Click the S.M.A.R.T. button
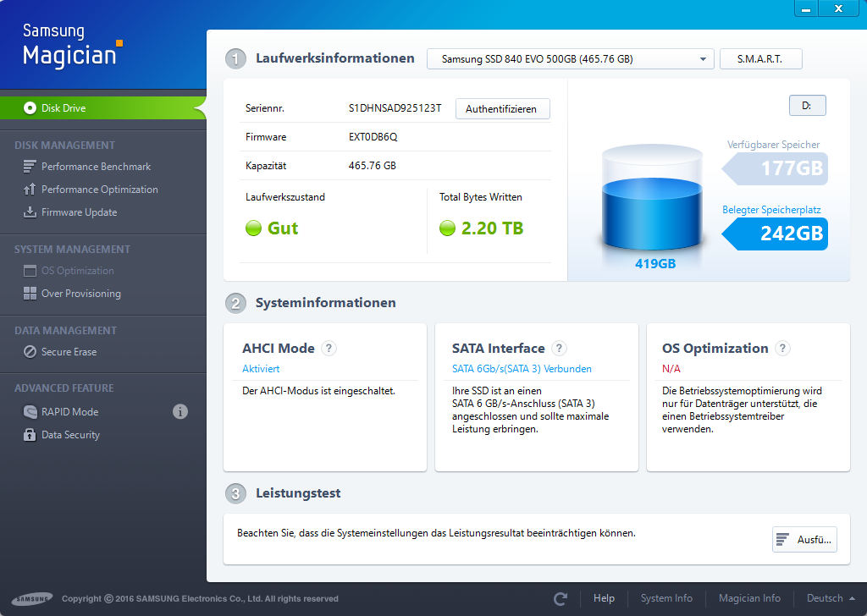867x616 pixels. click(x=761, y=59)
